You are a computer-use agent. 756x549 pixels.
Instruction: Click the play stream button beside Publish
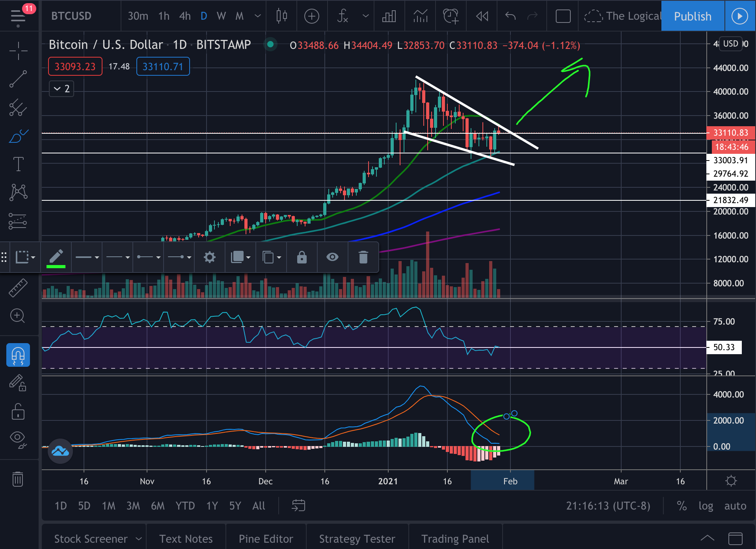point(740,16)
